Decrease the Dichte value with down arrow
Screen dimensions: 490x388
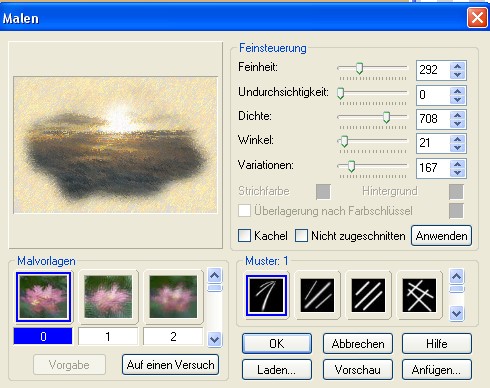pyautogui.click(x=457, y=123)
